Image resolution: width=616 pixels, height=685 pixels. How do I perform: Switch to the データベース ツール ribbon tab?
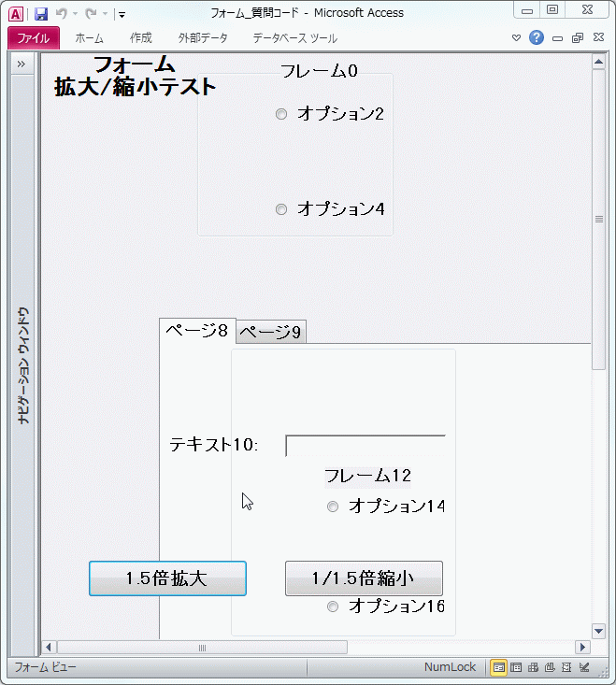[294, 38]
